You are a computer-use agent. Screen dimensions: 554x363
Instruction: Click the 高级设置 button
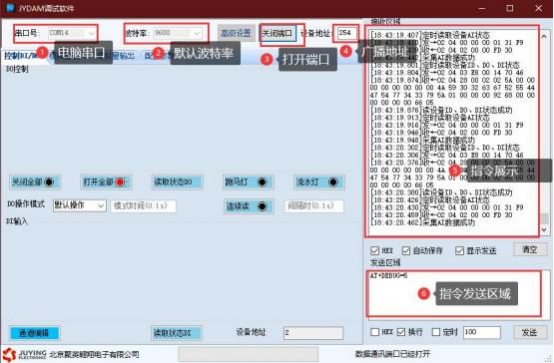pyautogui.click(x=236, y=33)
